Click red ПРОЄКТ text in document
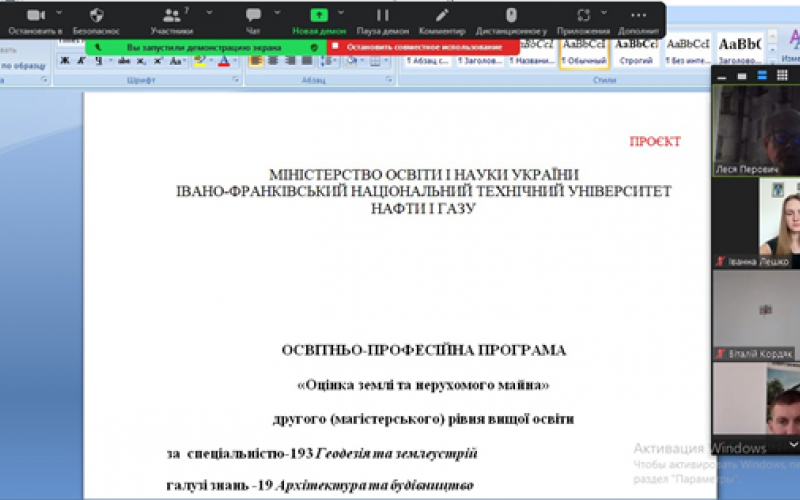The image size is (800, 500). (x=655, y=141)
